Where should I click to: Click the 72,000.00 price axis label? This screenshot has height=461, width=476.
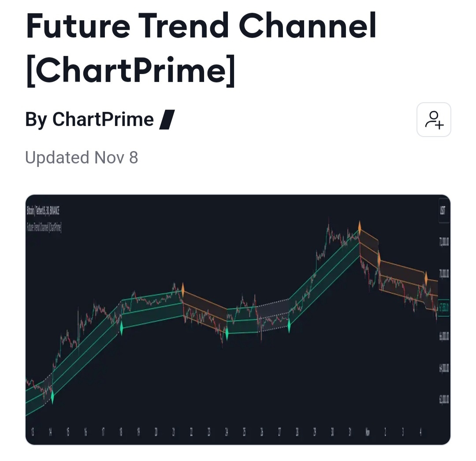(443, 243)
